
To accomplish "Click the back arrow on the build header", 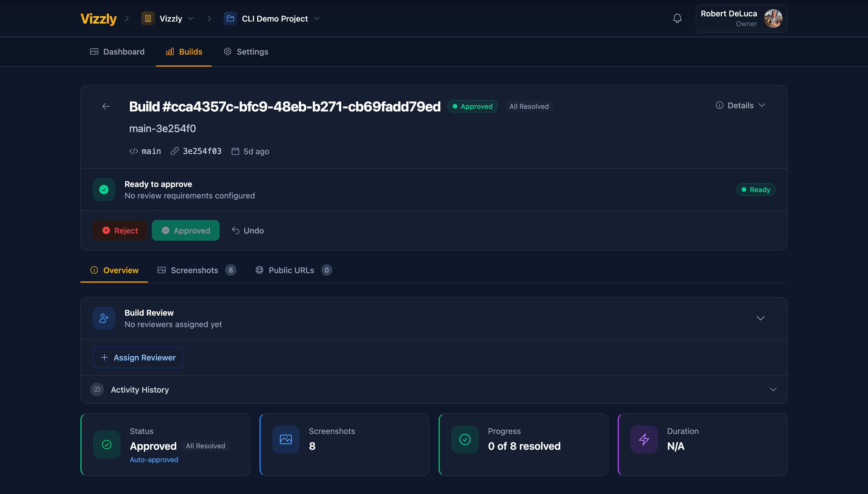I will point(106,106).
